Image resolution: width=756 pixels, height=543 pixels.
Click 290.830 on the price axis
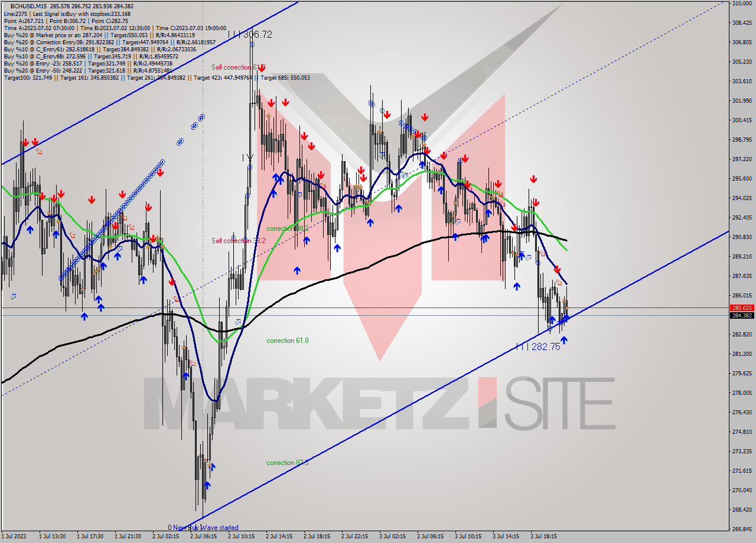pos(742,237)
